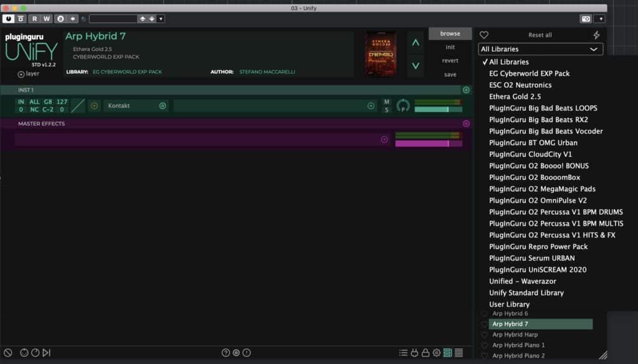Click the browse button
The width and height of the screenshot is (638, 364).
pyautogui.click(x=450, y=34)
